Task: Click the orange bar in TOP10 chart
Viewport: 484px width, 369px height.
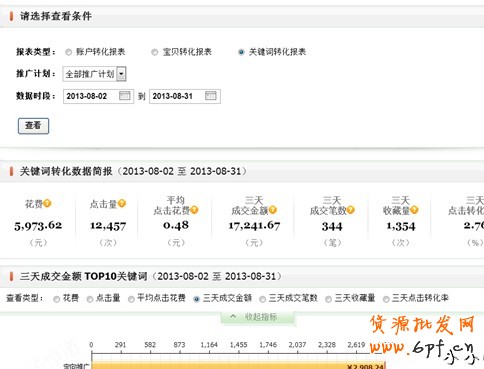Action: 238,366
